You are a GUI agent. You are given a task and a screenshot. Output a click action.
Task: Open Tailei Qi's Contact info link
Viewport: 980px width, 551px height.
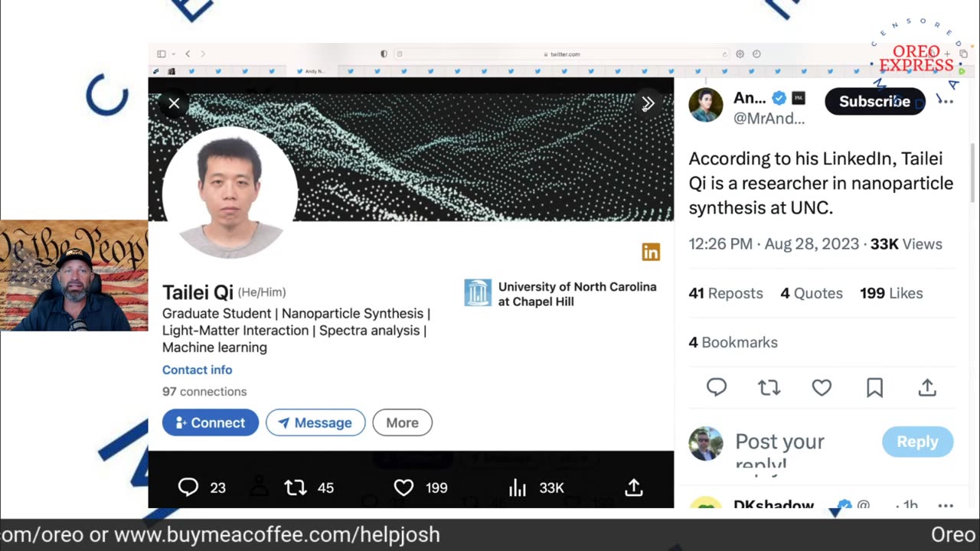click(197, 370)
